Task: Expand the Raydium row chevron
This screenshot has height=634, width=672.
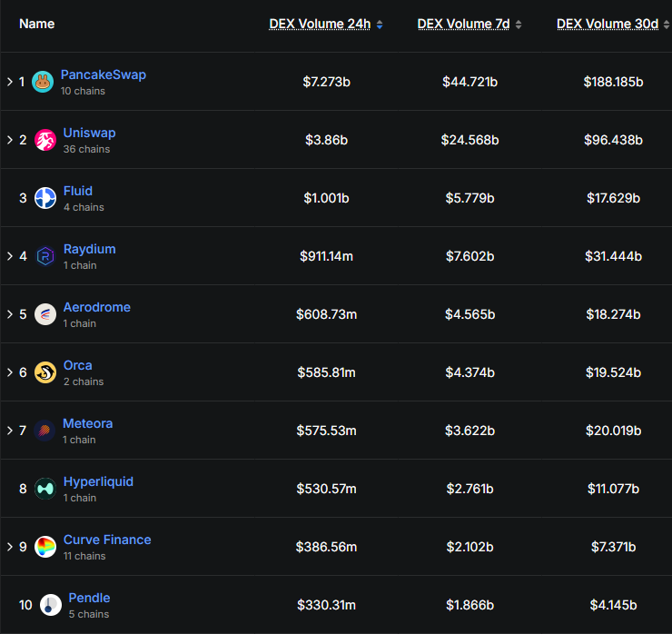Action: pos(10,256)
